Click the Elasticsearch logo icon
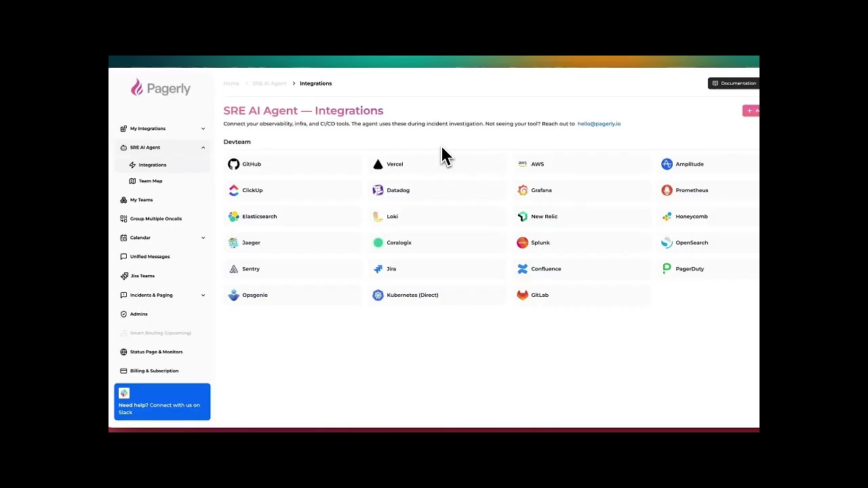 pos(233,216)
